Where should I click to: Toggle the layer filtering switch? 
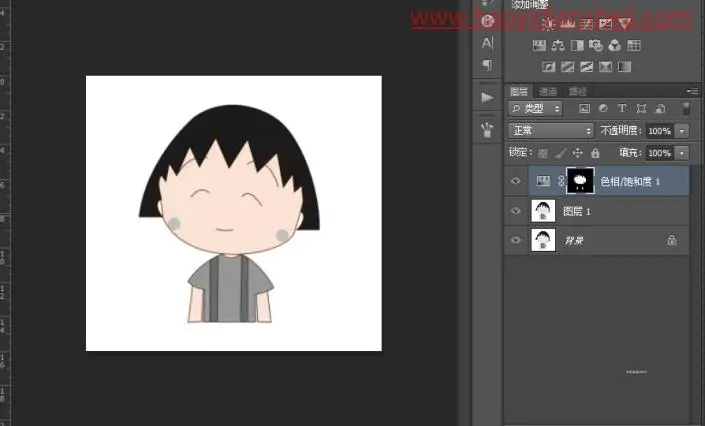pyautogui.click(x=686, y=108)
